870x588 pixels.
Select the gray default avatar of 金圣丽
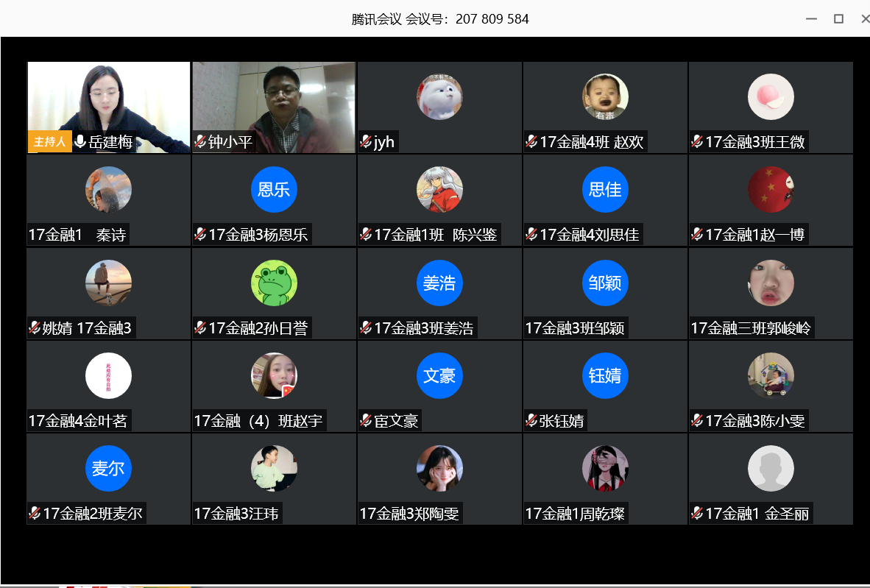(x=771, y=468)
